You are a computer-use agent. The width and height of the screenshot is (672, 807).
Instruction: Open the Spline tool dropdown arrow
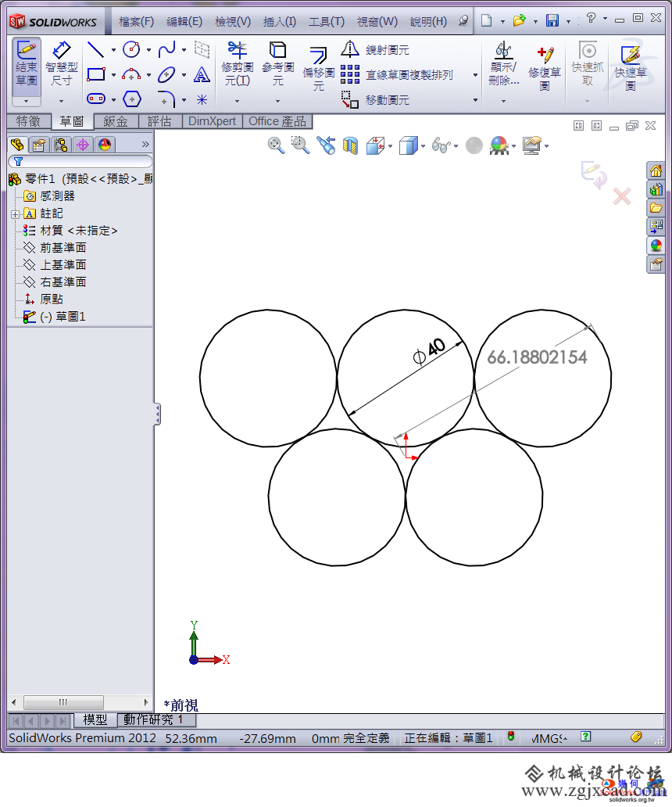[184, 50]
